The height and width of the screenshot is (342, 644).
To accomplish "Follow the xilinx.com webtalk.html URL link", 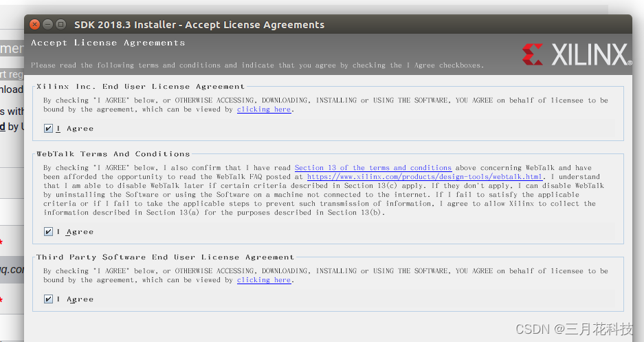I will (425, 177).
